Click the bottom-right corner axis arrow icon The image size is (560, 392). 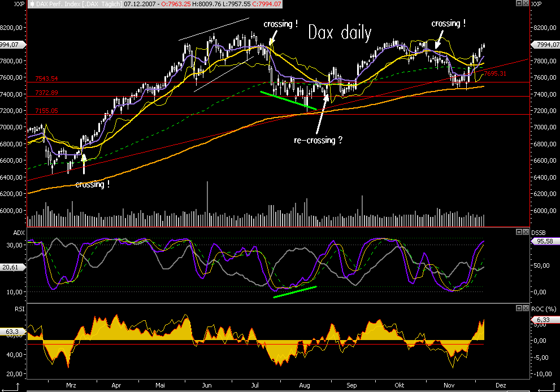tap(548, 387)
